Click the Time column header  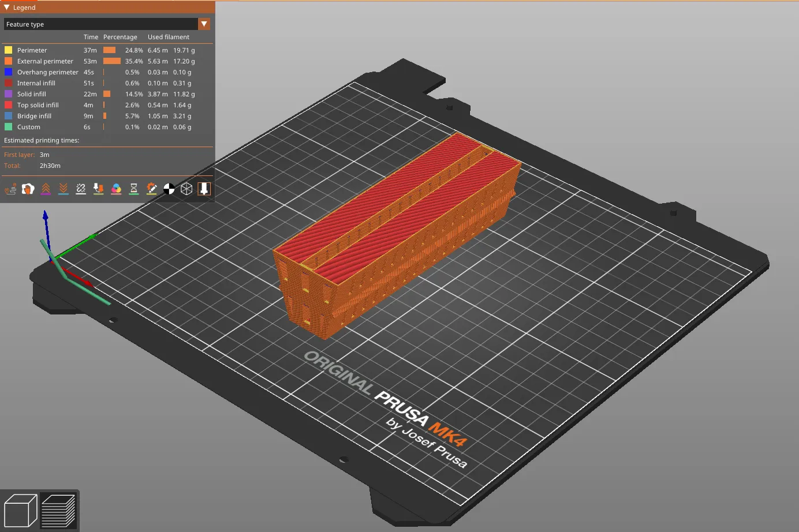pyautogui.click(x=91, y=37)
